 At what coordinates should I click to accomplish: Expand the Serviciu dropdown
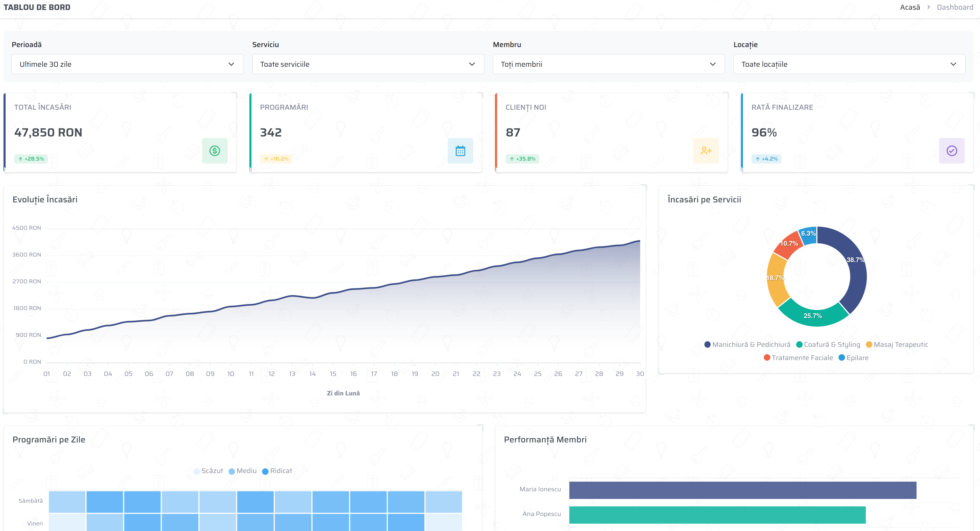coord(368,64)
